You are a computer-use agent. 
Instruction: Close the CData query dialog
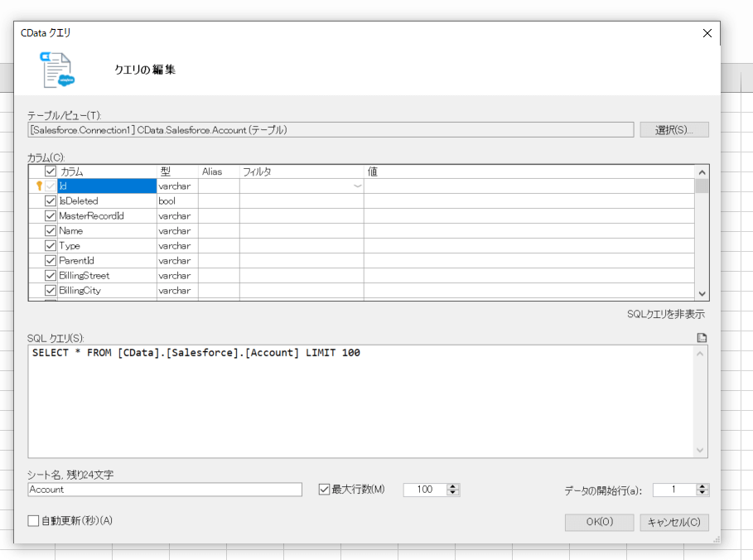click(x=707, y=33)
